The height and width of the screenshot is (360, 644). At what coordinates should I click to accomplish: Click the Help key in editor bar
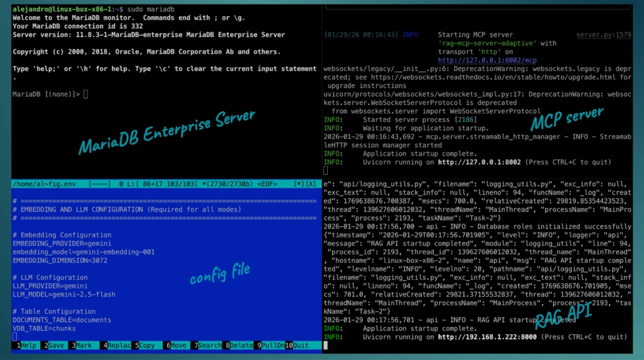pos(28,346)
